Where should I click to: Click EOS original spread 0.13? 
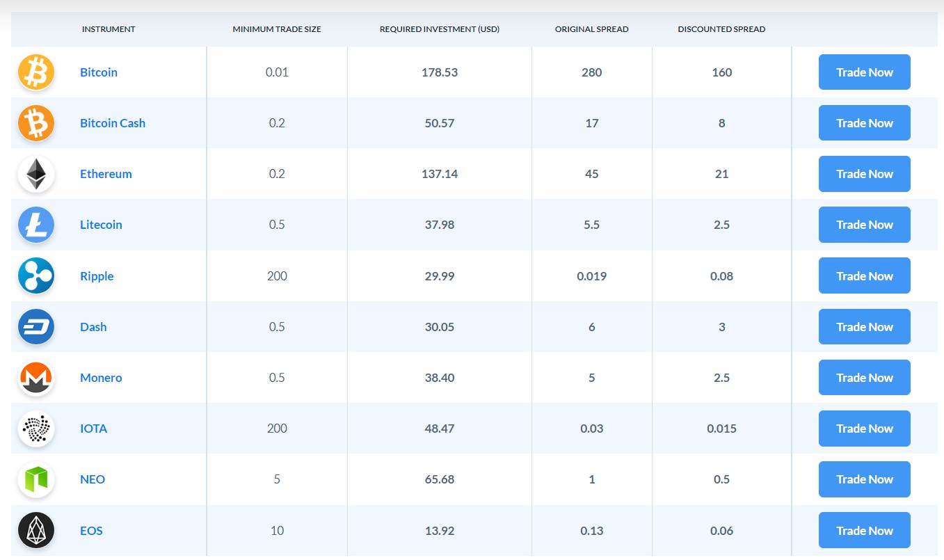click(592, 531)
